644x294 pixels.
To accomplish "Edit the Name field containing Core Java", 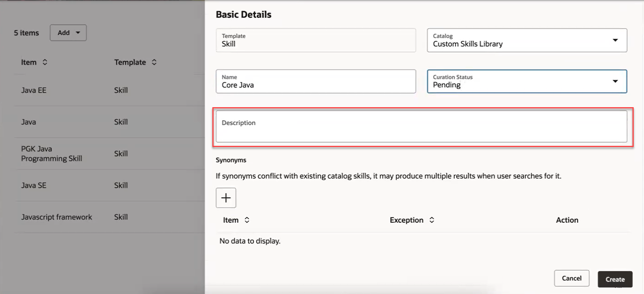I will pyautogui.click(x=316, y=81).
